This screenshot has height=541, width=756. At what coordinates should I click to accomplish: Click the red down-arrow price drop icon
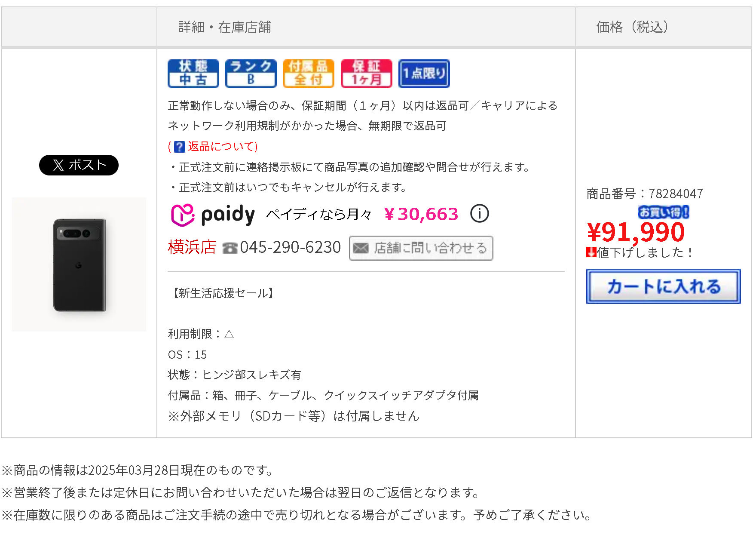coord(591,252)
